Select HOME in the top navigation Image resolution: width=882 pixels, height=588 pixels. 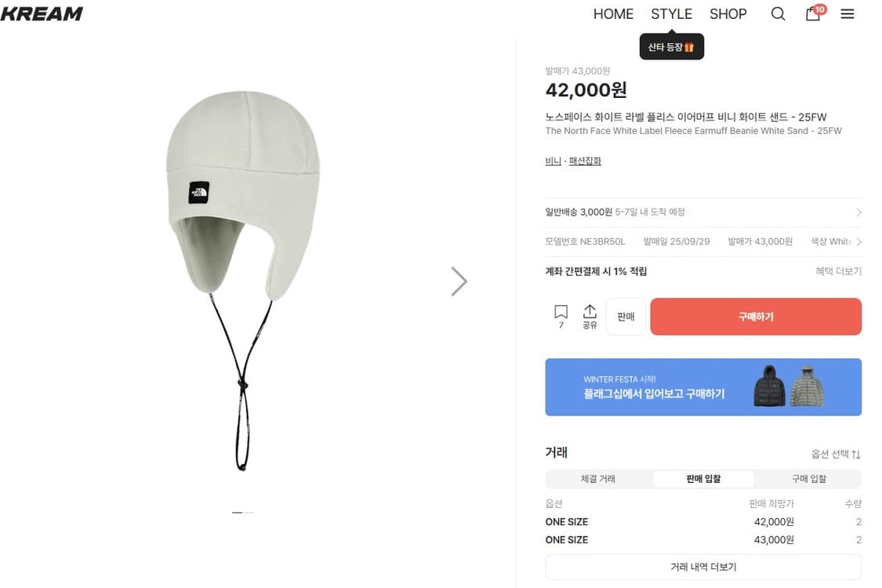[613, 14]
